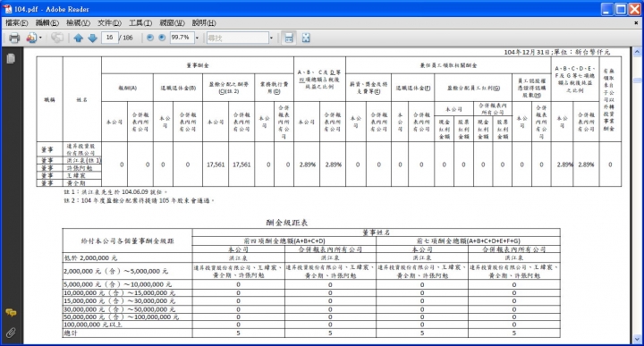Click the Print icon in toolbar
Screen dimensions: 644x346
pos(14,38)
